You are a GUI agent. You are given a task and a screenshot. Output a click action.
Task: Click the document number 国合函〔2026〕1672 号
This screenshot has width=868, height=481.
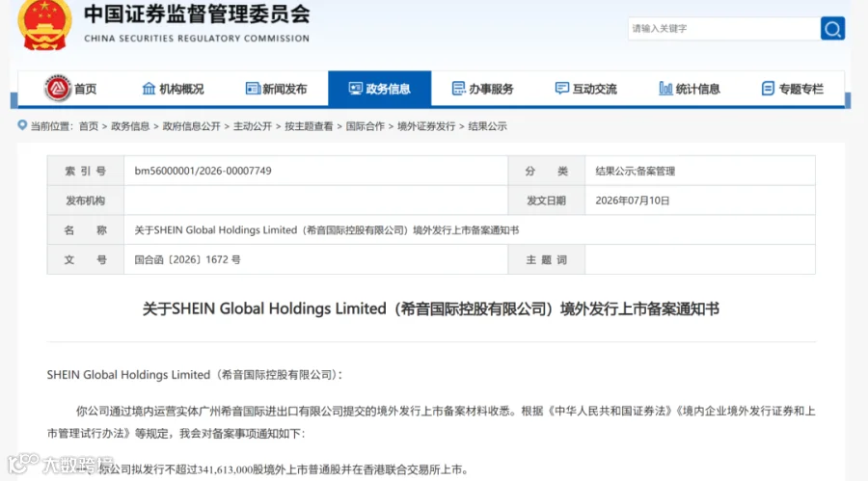tap(188, 259)
